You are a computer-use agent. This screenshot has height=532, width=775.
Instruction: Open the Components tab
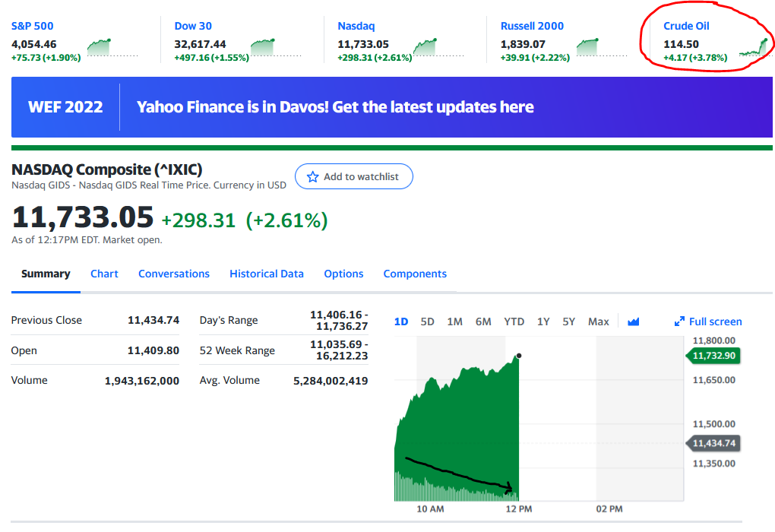click(415, 274)
